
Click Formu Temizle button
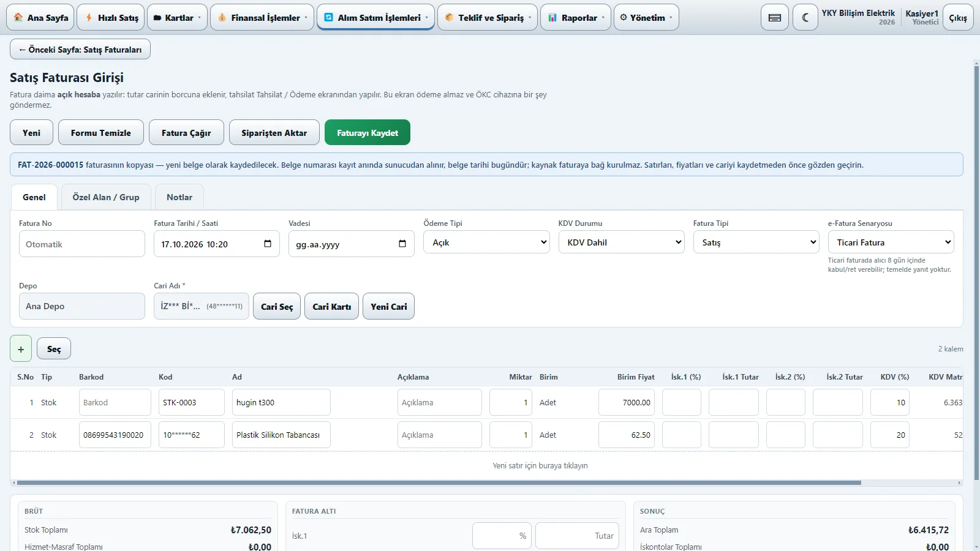[101, 132]
